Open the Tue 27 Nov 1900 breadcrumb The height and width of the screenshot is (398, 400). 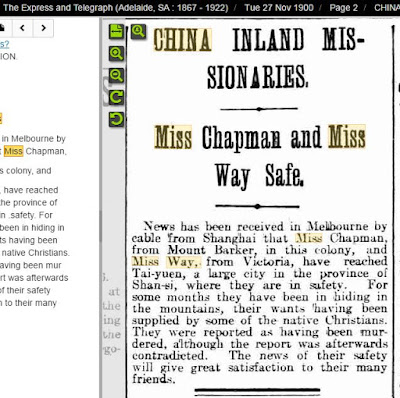click(279, 7)
